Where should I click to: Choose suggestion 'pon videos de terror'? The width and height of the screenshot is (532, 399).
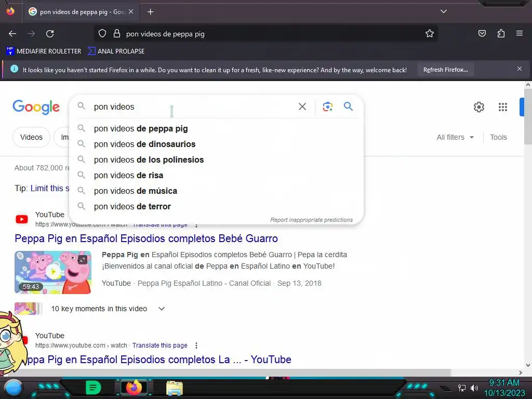pyautogui.click(x=217, y=207)
